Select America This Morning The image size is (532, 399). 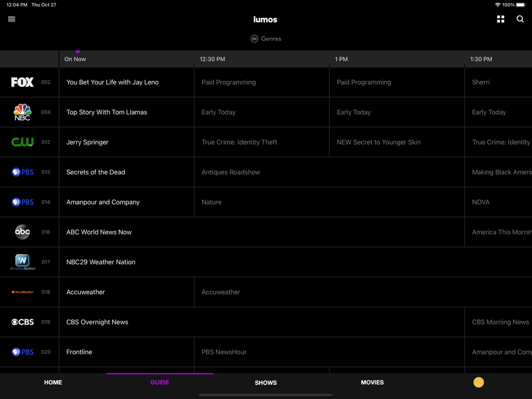pos(498,232)
